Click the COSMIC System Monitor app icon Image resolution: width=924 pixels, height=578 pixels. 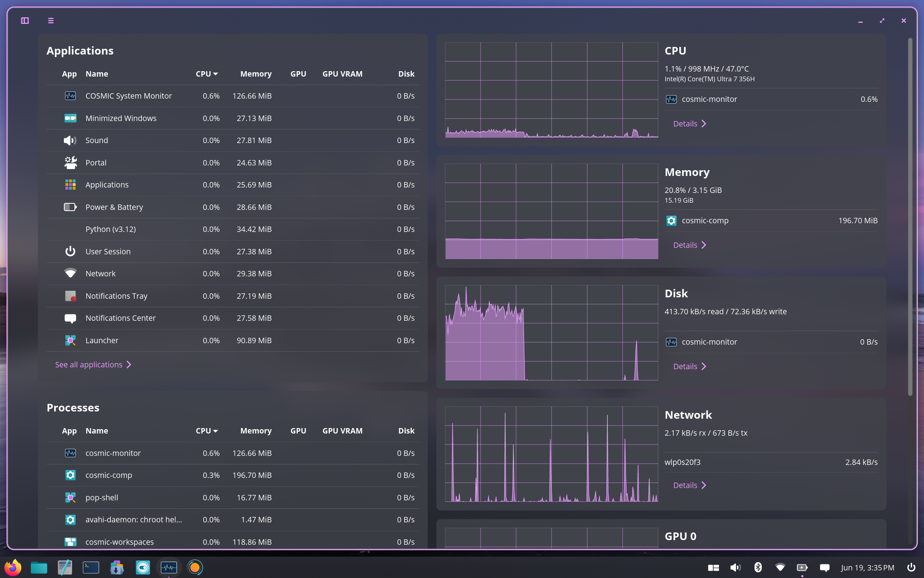click(x=70, y=96)
